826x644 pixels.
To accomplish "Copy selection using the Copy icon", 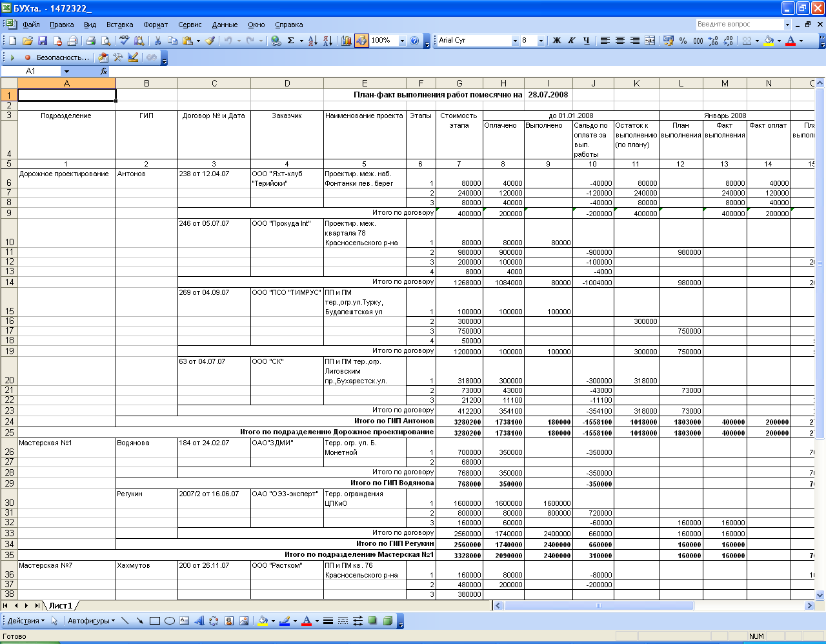I will (172, 41).
